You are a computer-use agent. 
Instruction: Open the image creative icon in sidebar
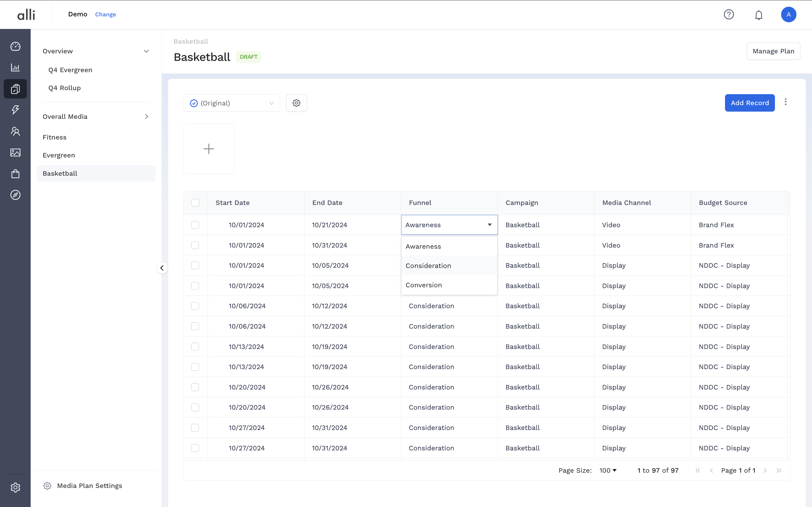(15, 153)
